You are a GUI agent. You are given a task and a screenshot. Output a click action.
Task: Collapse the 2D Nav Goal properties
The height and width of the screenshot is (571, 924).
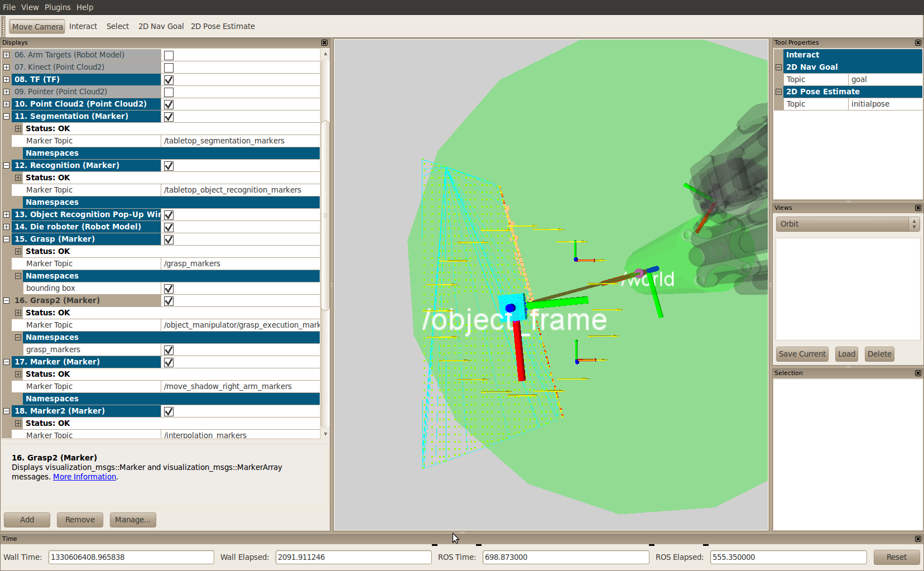tap(779, 67)
